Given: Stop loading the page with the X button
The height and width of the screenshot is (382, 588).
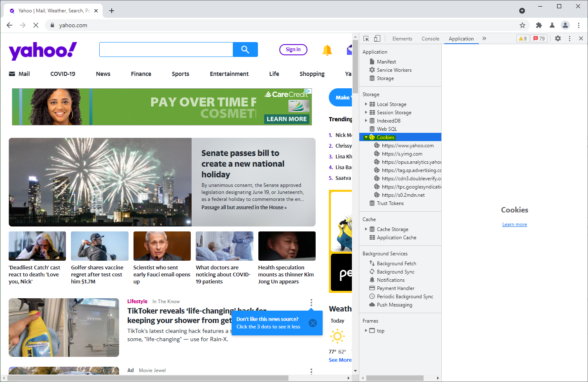Looking at the screenshot, I should click(36, 25).
